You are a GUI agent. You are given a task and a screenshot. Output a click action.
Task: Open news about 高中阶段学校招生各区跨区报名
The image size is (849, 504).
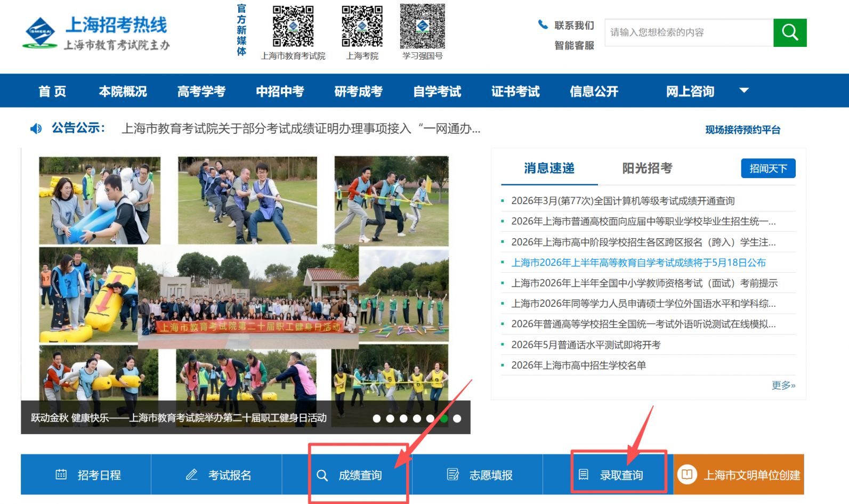coord(643,242)
